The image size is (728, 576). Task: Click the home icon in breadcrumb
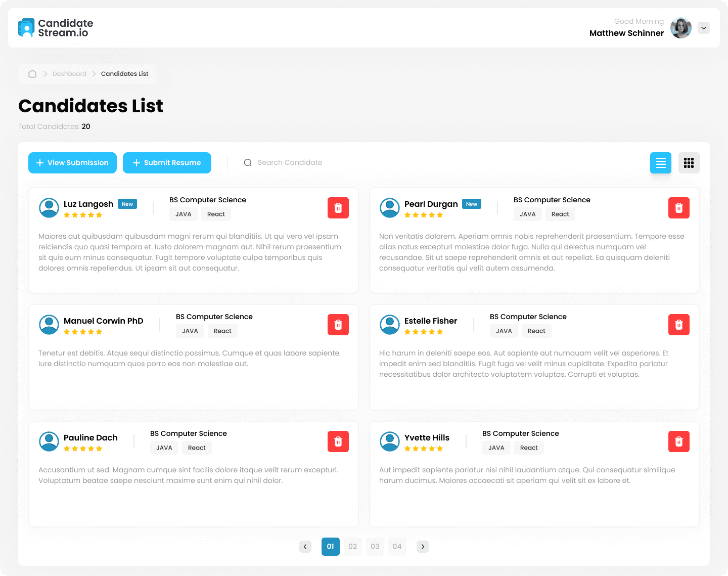(32, 74)
